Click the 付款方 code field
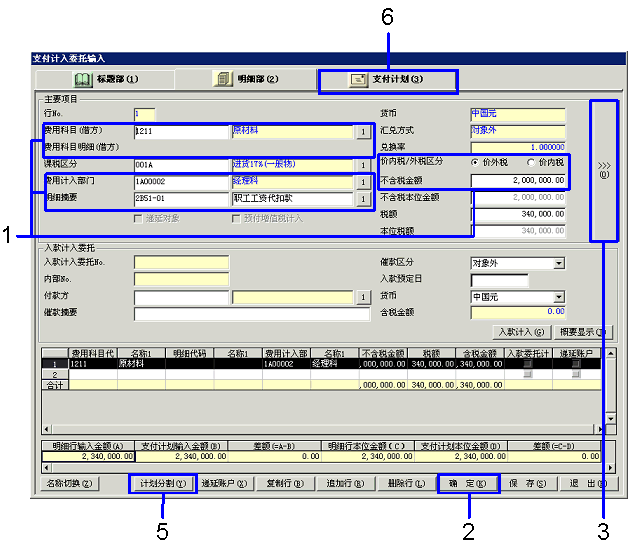 pyautogui.click(x=181, y=297)
